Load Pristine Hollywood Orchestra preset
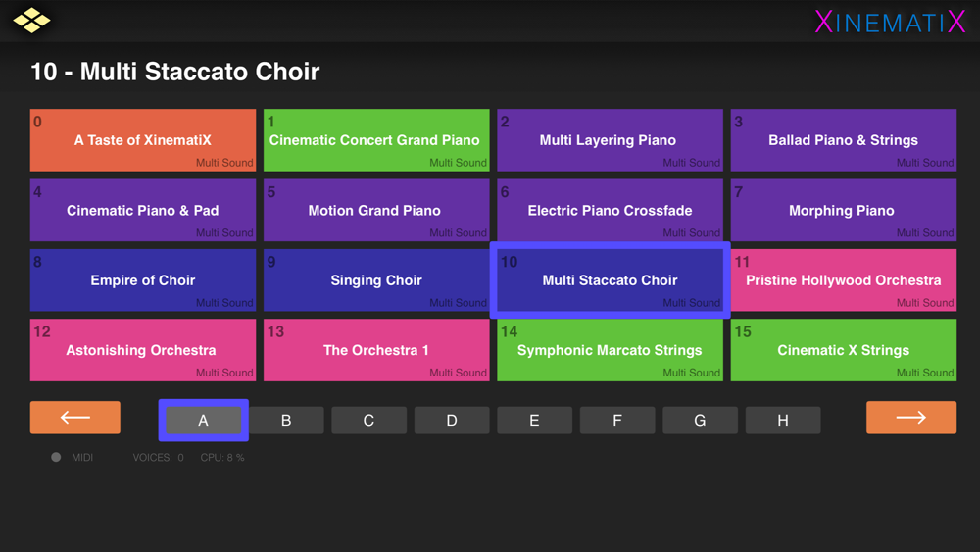Image resolution: width=980 pixels, height=552 pixels. (x=843, y=280)
